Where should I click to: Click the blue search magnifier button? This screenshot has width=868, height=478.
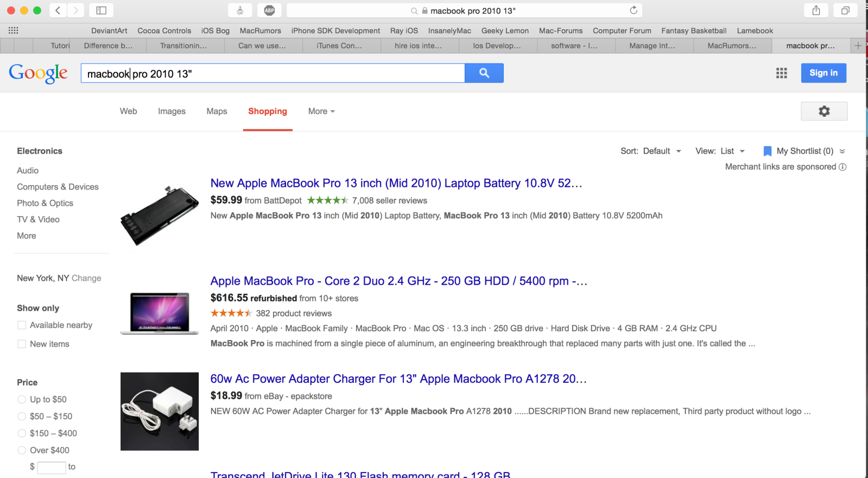pos(484,73)
